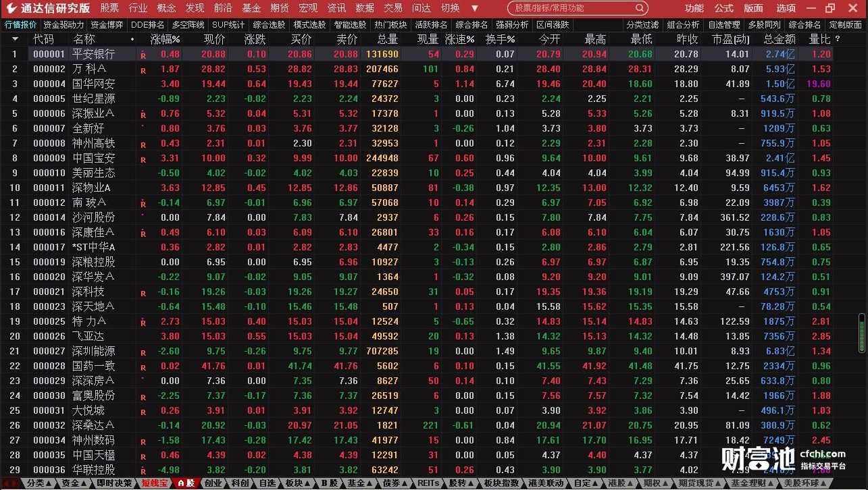The image size is (868, 490).
Task: Open the 多股同列 view
Action: click(x=764, y=25)
